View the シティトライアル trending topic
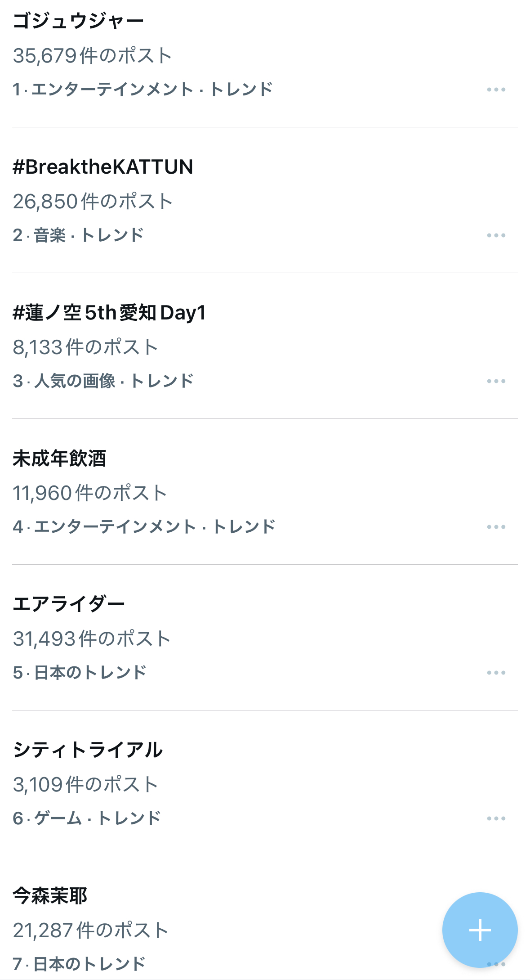 88,750
